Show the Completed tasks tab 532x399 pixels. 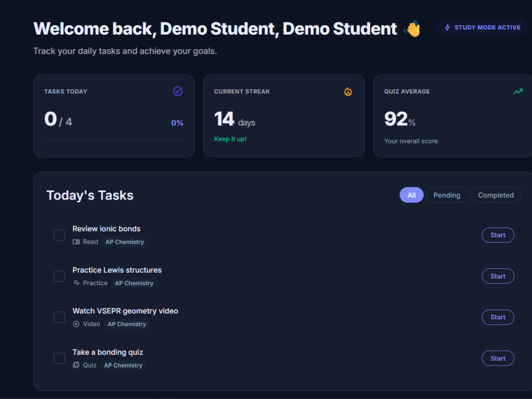(x=496, y=195)
